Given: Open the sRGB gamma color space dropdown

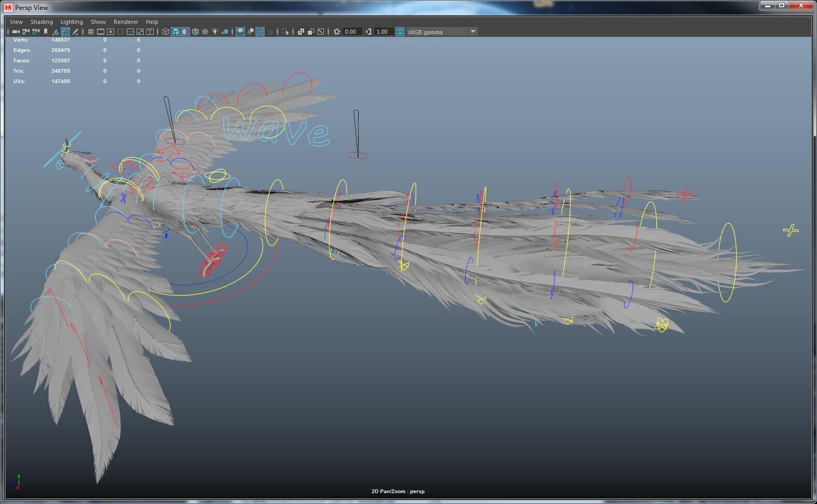Looking at the screenshot, I should pos(442,32).
